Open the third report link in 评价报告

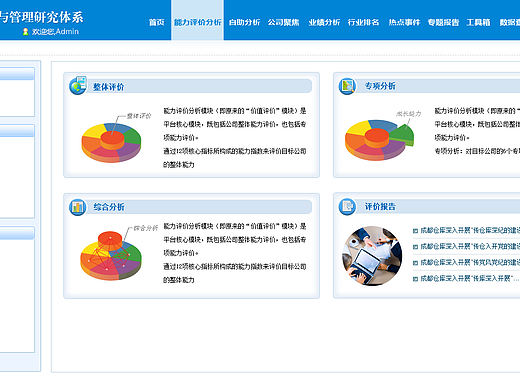(470, 262)
